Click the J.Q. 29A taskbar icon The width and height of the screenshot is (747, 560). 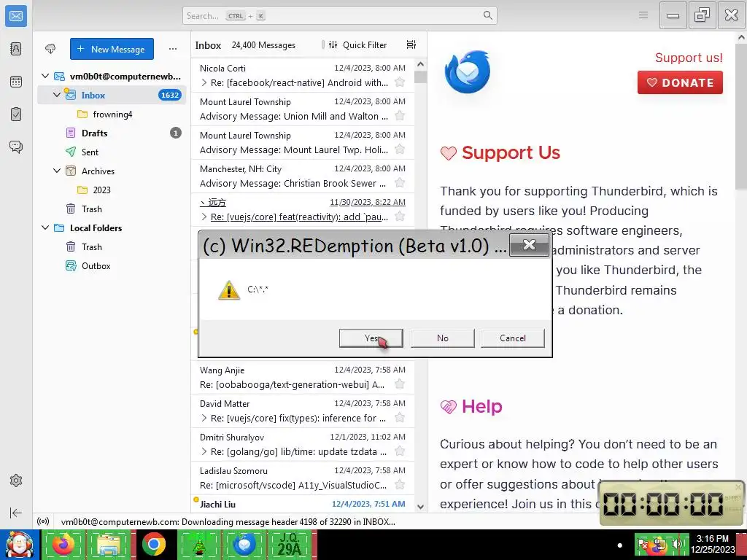290,545
